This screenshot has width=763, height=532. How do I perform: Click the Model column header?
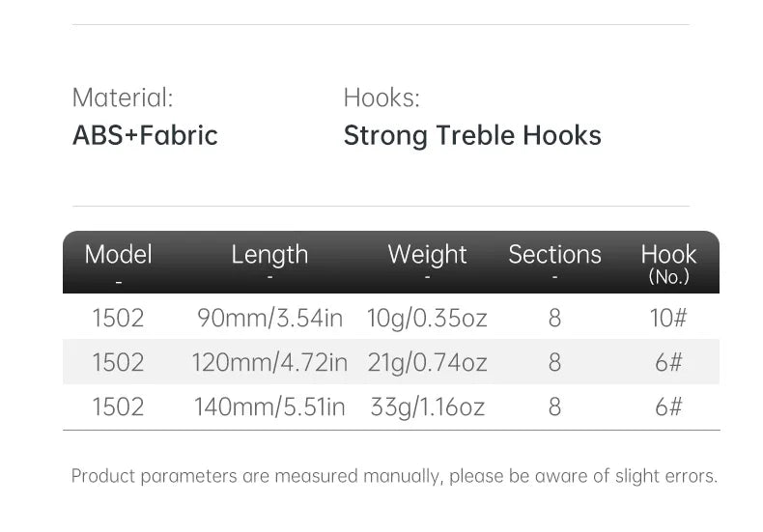coord(118,255)
